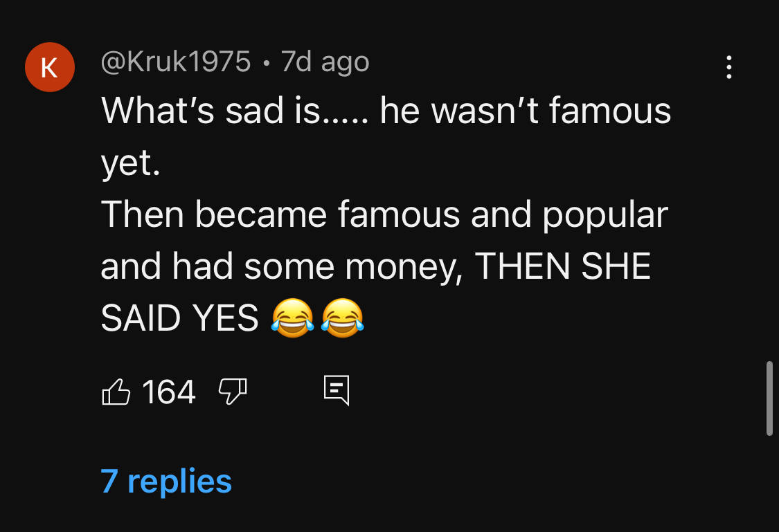
Task: Click the second laughing-crying emoji
Action: (x=342, y=318)
